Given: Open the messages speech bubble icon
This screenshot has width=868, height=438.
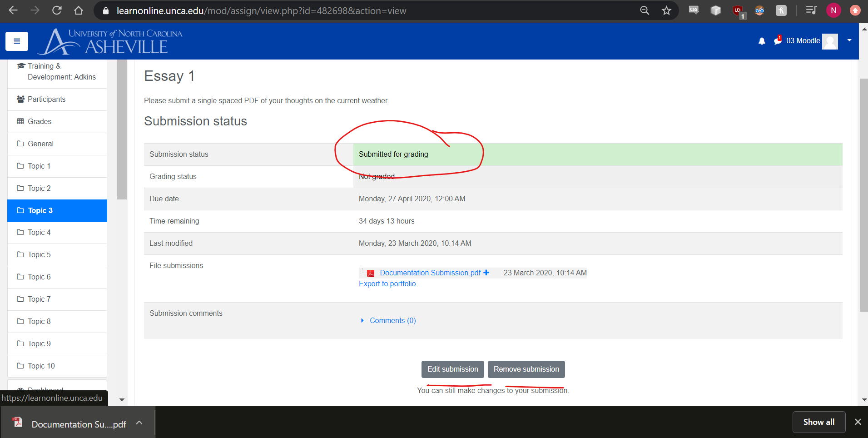Looking at the screenshot, I should point(778,40).
